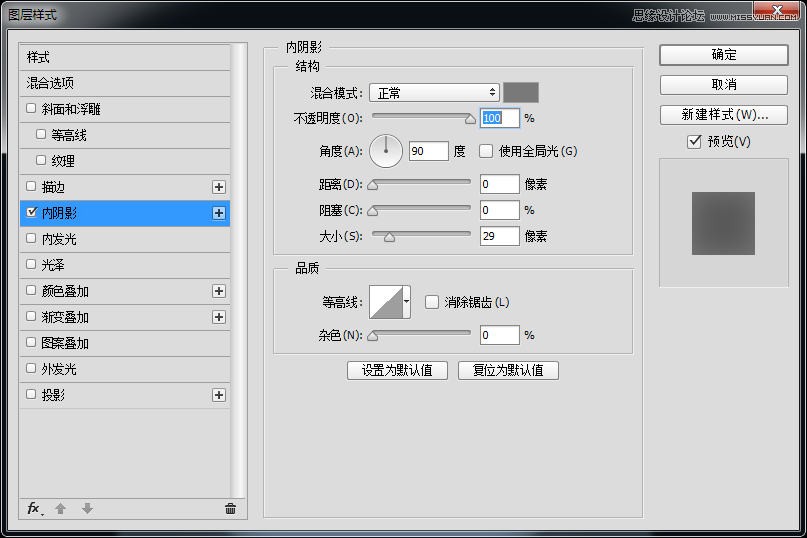Select 样式 in the left list

pyautogui.click(x=125, y=57)
